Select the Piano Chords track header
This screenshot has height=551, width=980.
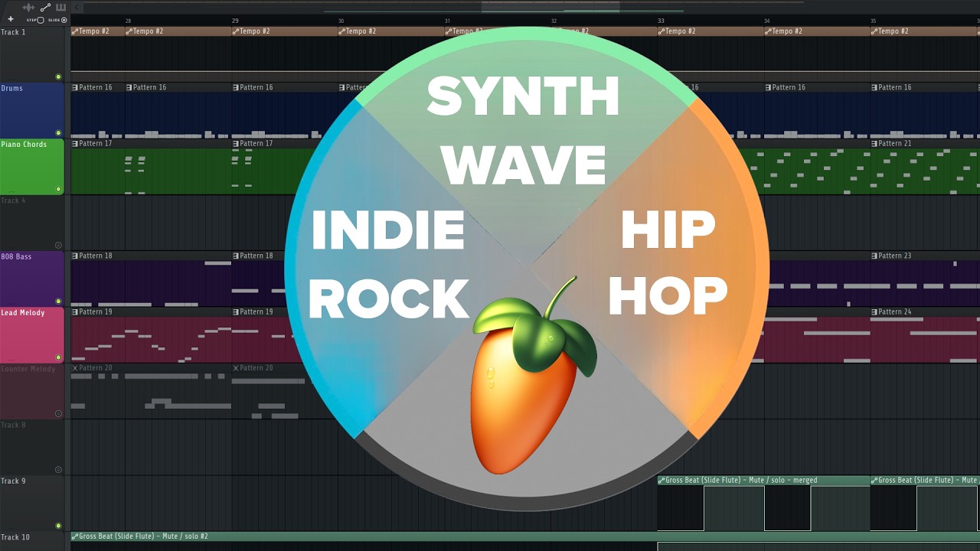click(32, 167)
